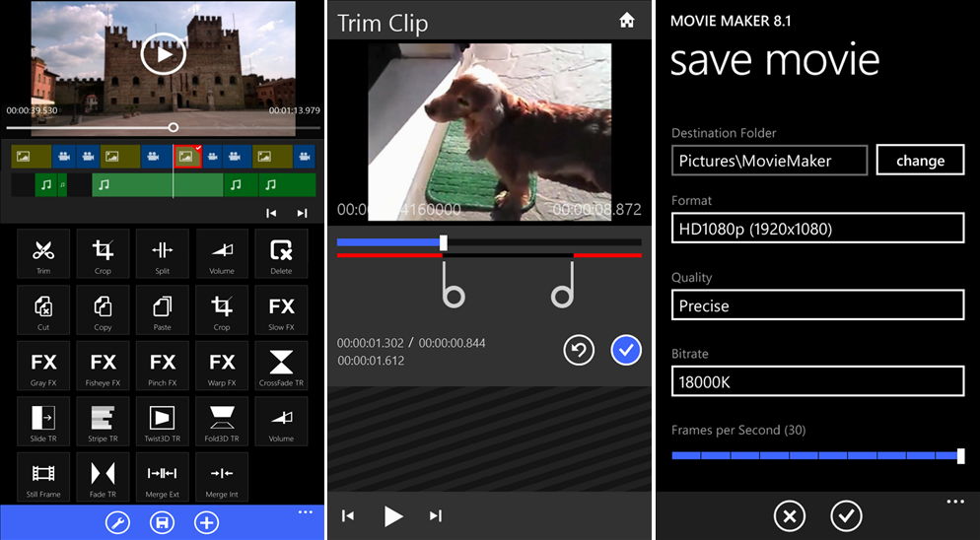Choose the Split tool
Image resolution: width=980 pixels, height=540 pixels.
click(163, 253)
